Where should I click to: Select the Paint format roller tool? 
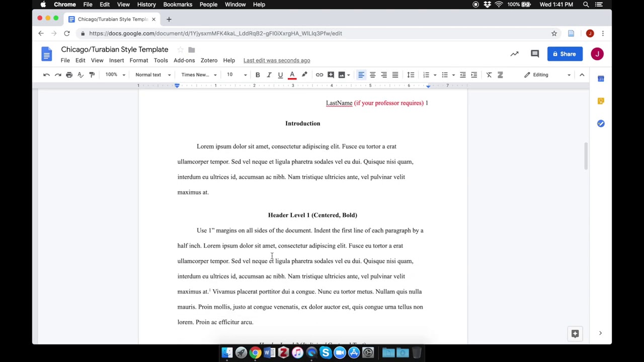tap(92, 75)
